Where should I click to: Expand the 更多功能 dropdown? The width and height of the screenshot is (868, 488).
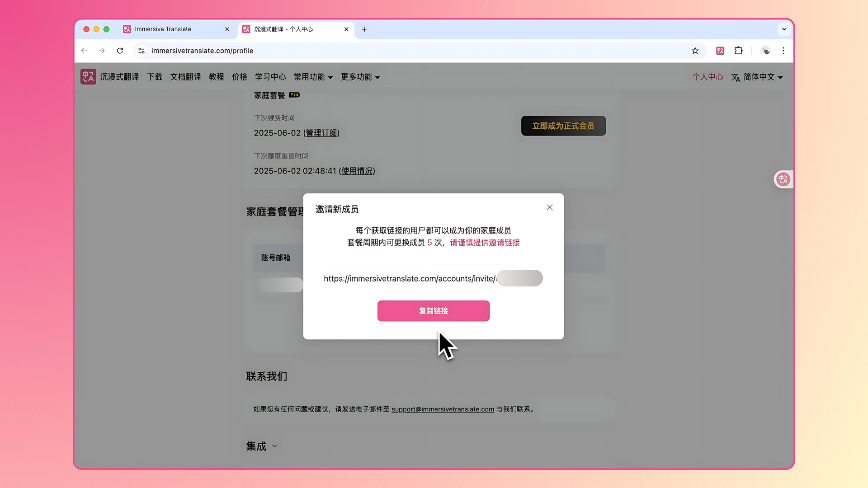pos(360,77)
